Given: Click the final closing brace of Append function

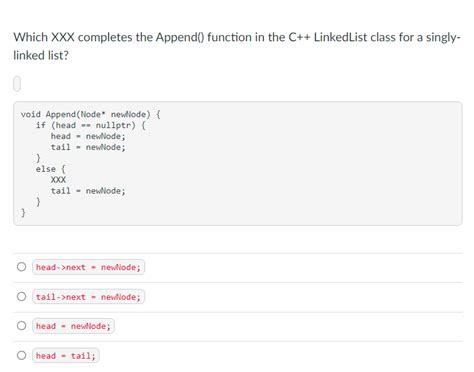Looking at the screenshot, I should tap(23, 212).
